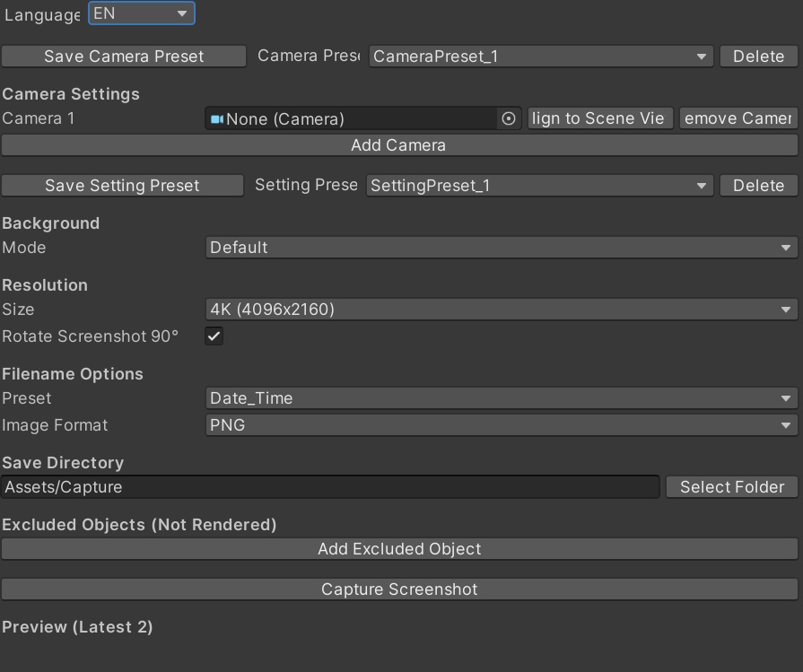Viewport: 803px width, 672px height.
Task: Click the camera icon in Camera 1 field
Action: coord(217,118)
